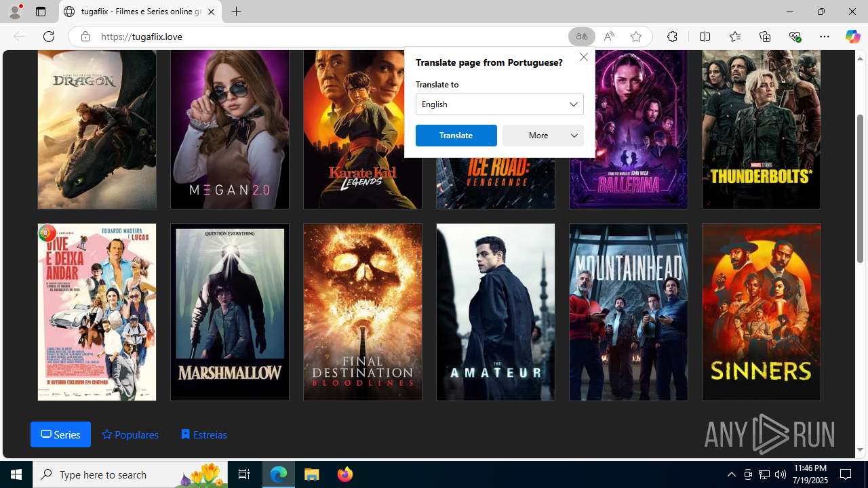Click the Edge icon on the taskbar
The image size is (868, 488).
coord(279,474)
